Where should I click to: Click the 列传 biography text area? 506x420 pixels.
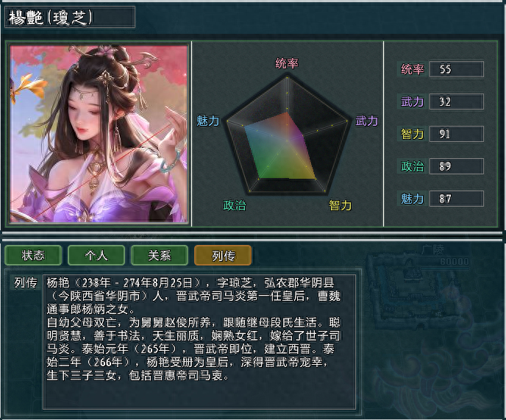click(x=199, y=342)
